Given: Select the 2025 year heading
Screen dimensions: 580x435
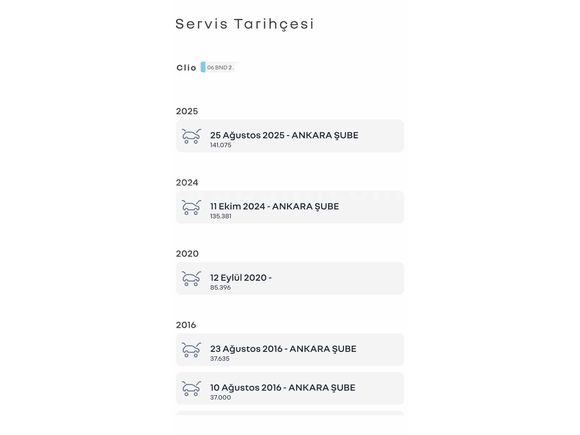Looking at the screenshot, I should click(x=187, y=111).
